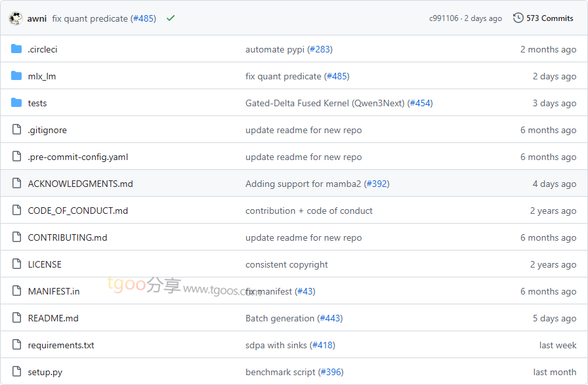Open the awni username link
Viewport: 588px width, 385px height.
click(37, 18)
